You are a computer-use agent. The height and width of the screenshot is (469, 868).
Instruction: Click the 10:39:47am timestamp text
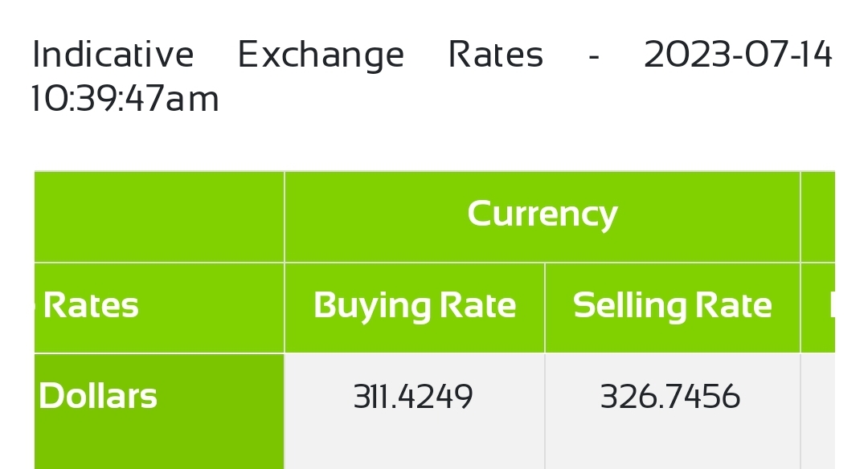point(125,99)
